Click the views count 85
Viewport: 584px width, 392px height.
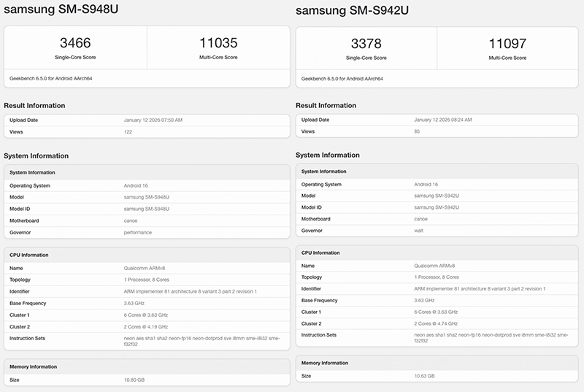click(x=418, y=131)
